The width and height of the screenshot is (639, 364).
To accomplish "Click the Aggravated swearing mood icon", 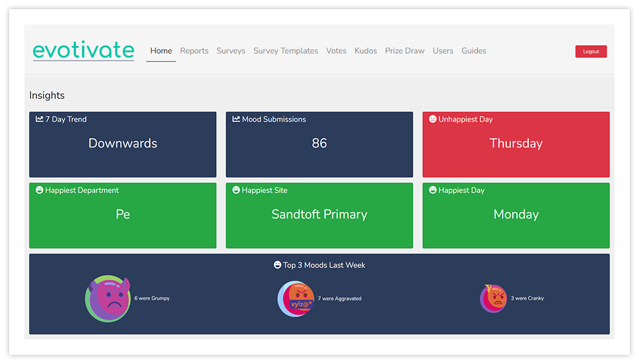I will (x=296, y=299).
